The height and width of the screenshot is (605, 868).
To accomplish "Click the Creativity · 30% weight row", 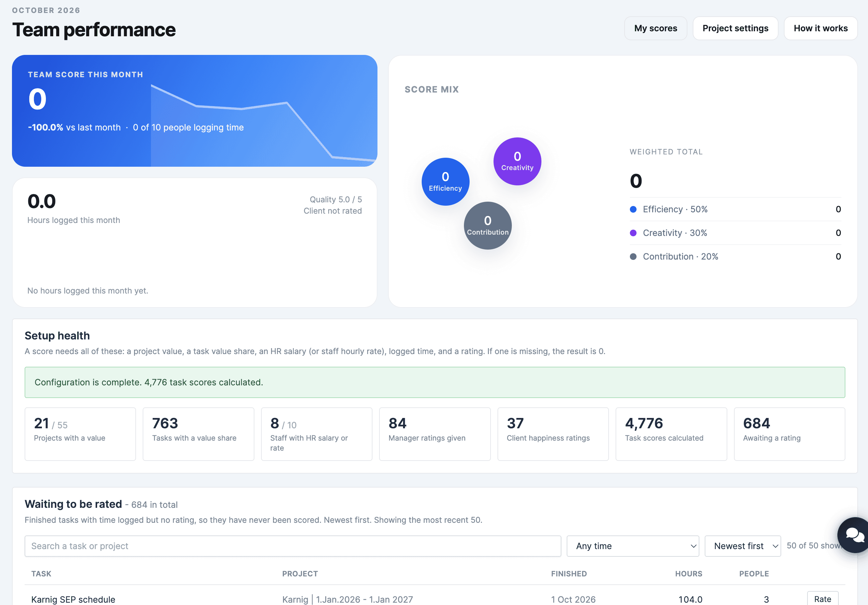I will coord(735,233).
